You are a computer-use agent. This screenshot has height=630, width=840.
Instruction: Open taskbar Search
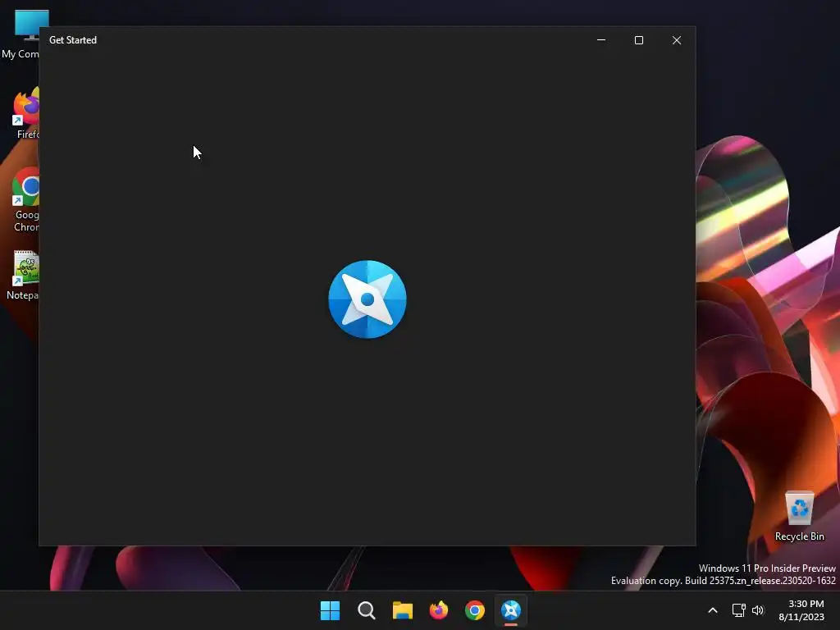[367, 610]
